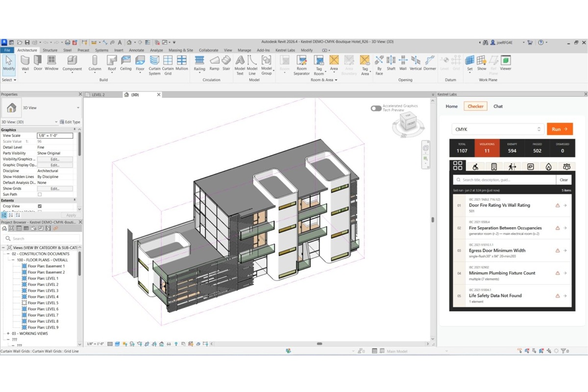
Task: Click the orange Run button
Action: (x=560, y=129)
